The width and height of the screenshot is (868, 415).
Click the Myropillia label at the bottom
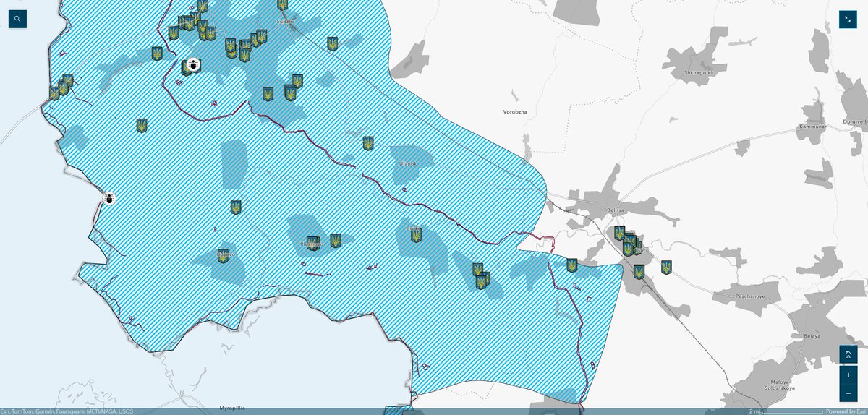pos(231,408)
